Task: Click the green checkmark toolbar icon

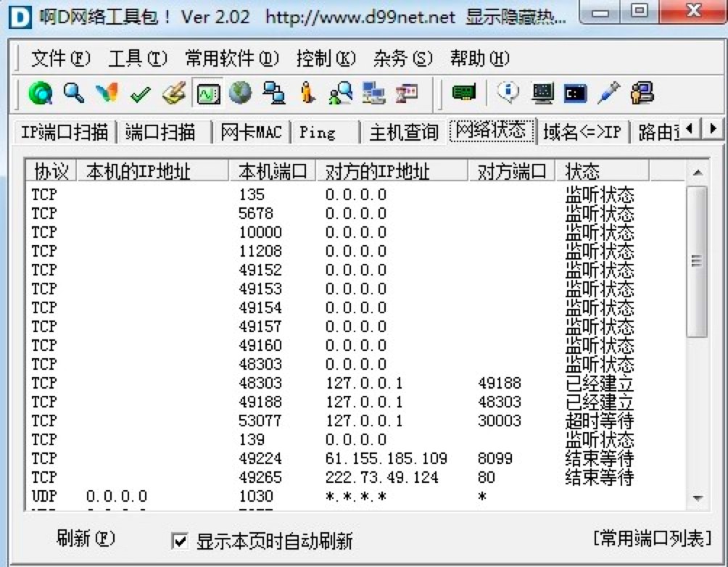Action: tap(140, 94)
